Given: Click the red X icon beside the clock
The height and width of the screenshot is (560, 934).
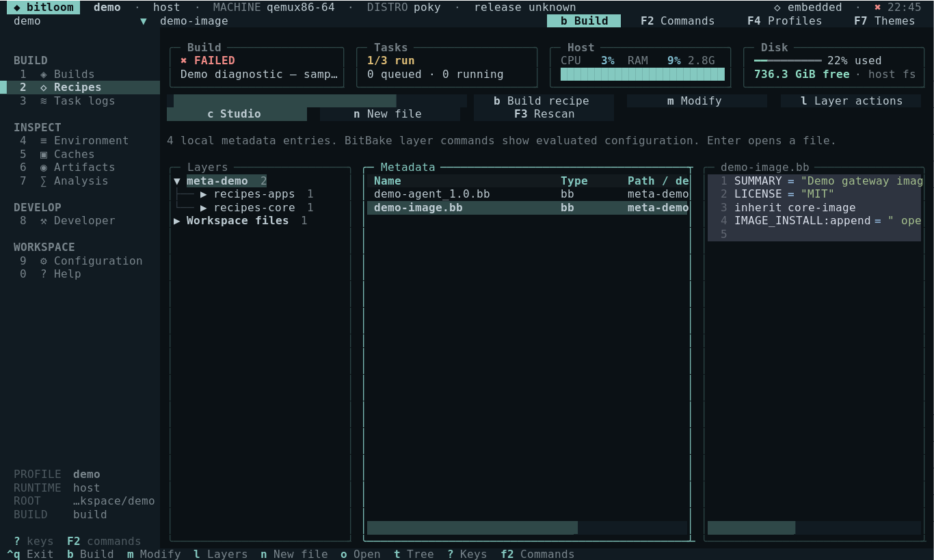Looking at the screenshot, I should [x=878, y=8].
